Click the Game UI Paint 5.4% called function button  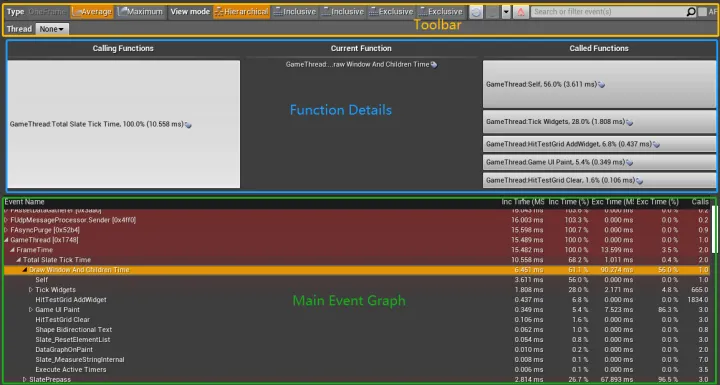599,162
